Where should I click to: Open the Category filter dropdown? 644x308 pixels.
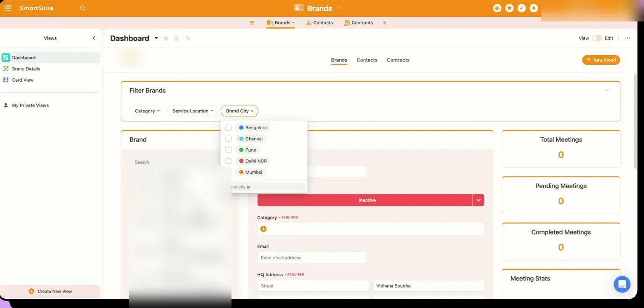coord(147,111)
